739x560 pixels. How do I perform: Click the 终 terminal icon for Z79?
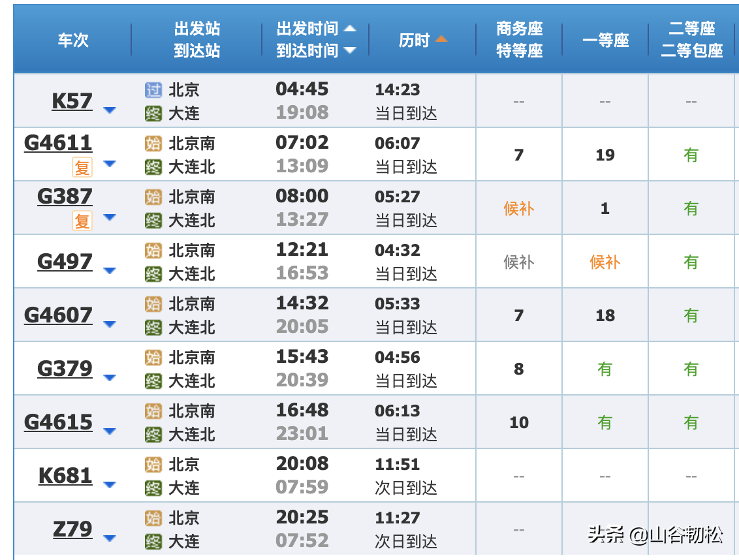(x=153, y=541)
